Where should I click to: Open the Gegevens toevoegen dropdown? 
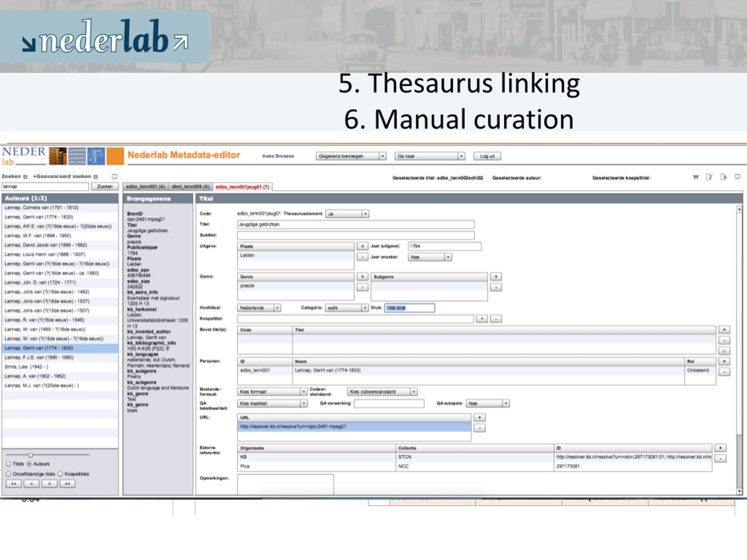351,156
